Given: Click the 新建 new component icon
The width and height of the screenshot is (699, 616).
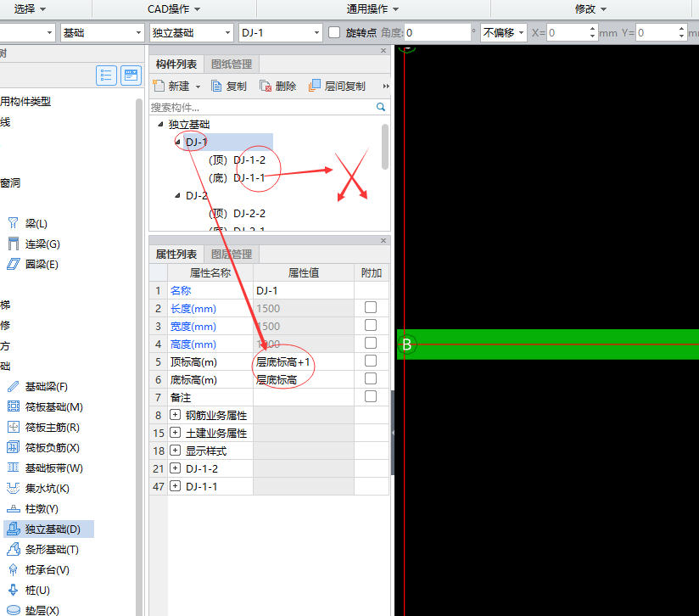Looking at the screenshot, I should coord(159,86).
